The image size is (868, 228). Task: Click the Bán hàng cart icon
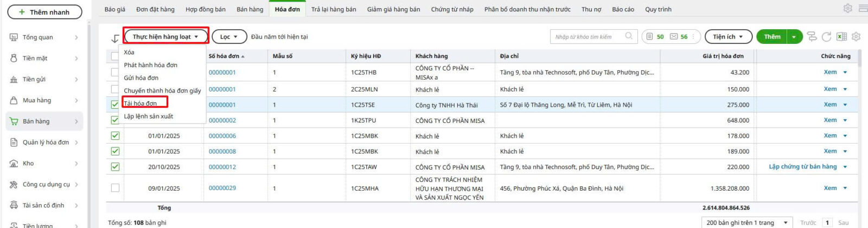click(14, 121)
